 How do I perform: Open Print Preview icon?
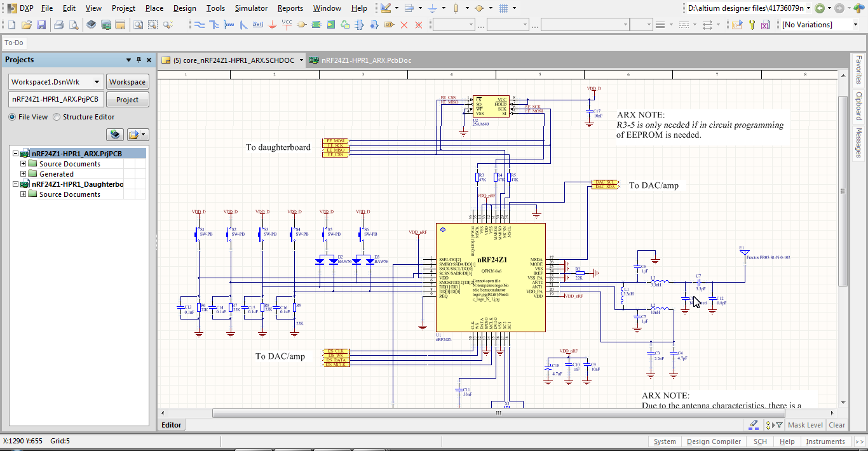coord(74,25)
